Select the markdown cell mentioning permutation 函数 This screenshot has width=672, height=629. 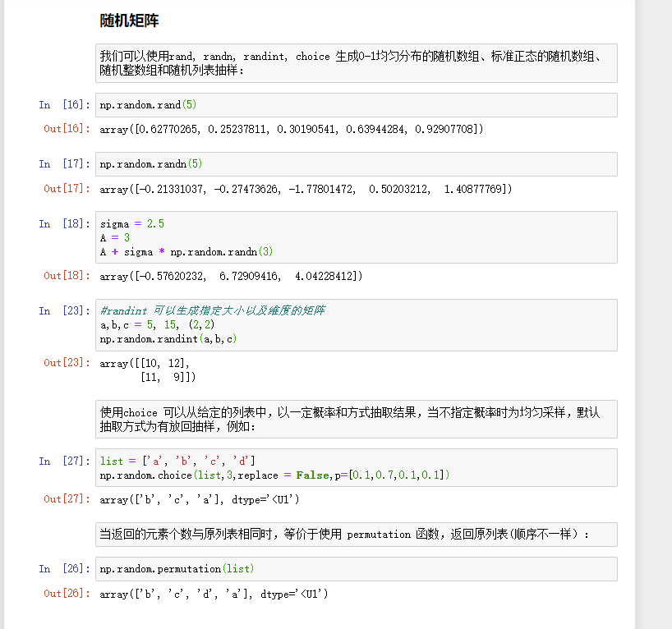(357, 535)
